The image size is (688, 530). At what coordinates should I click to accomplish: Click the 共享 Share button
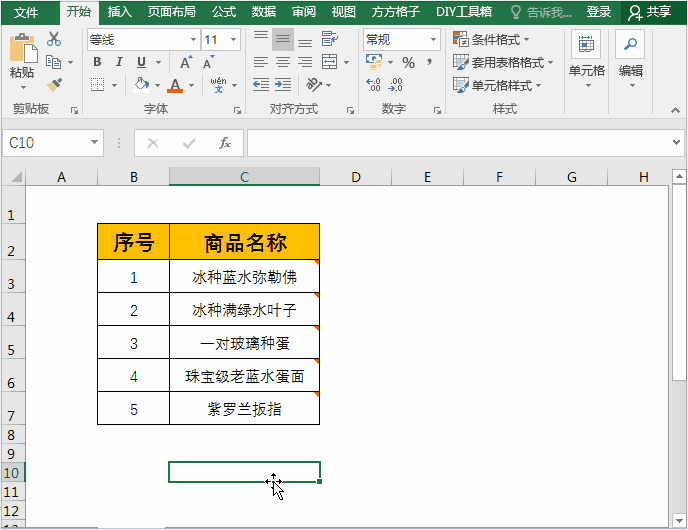651,12
